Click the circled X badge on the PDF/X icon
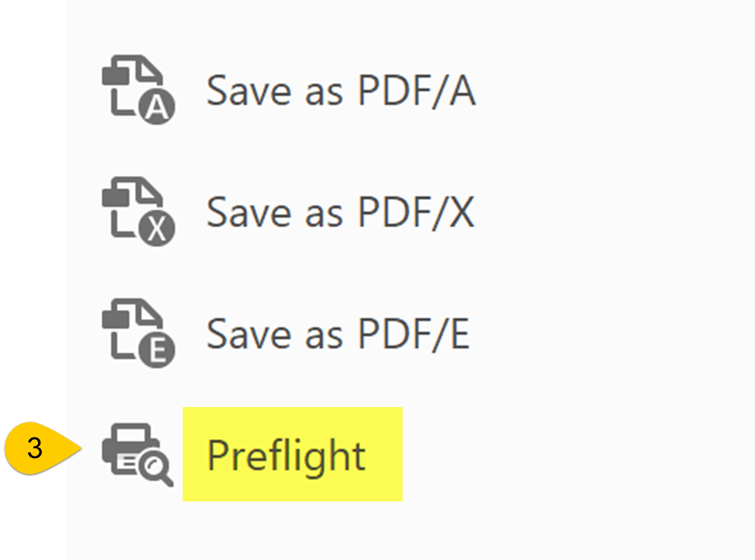 pyautogui.click(x=158, y=229)
